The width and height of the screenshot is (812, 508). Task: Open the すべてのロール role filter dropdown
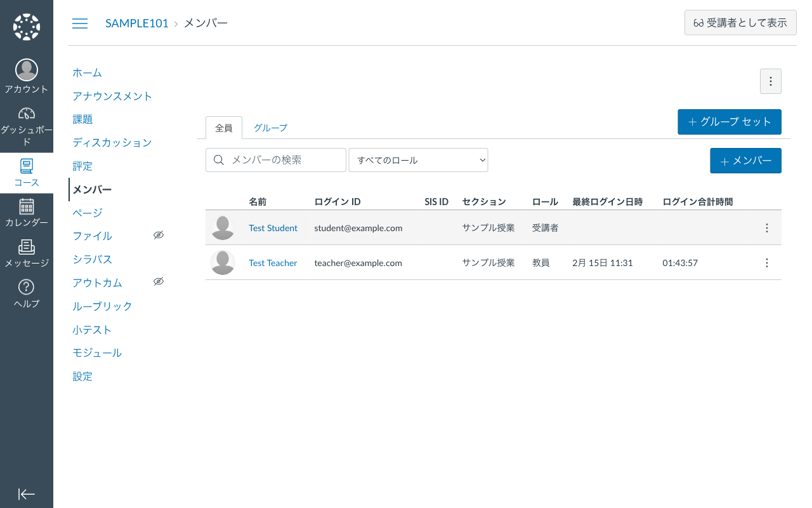(x=418, y=160)
